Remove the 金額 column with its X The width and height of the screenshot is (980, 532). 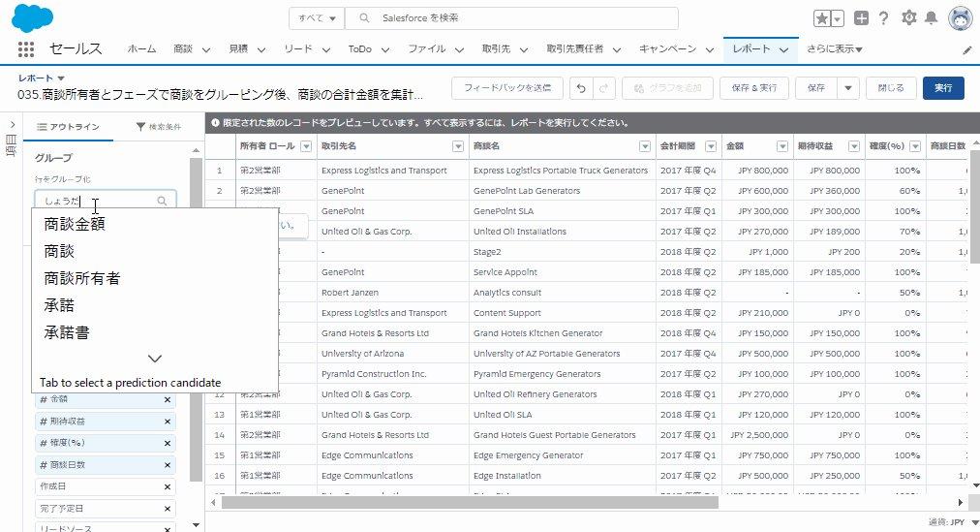(x=168, y=399)
